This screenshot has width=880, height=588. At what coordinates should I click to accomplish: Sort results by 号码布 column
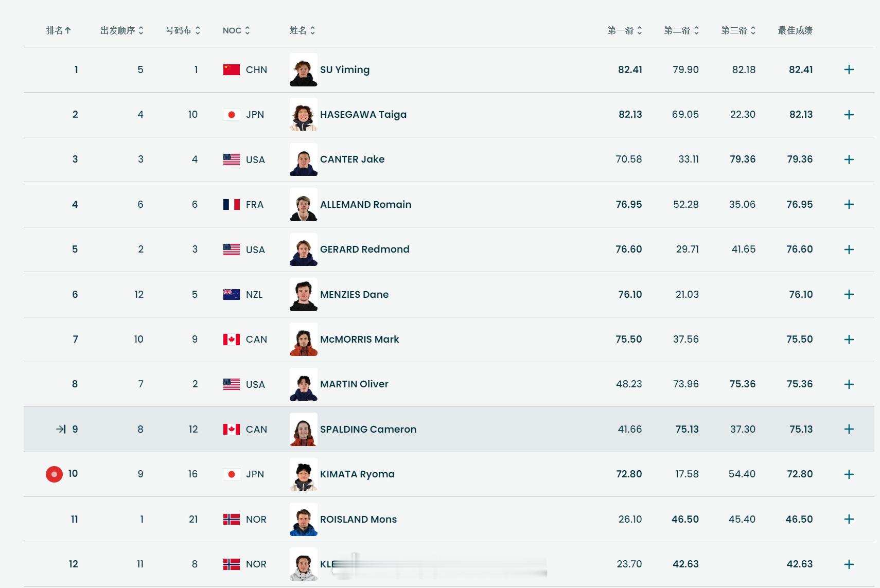click(x=183, y=30)
